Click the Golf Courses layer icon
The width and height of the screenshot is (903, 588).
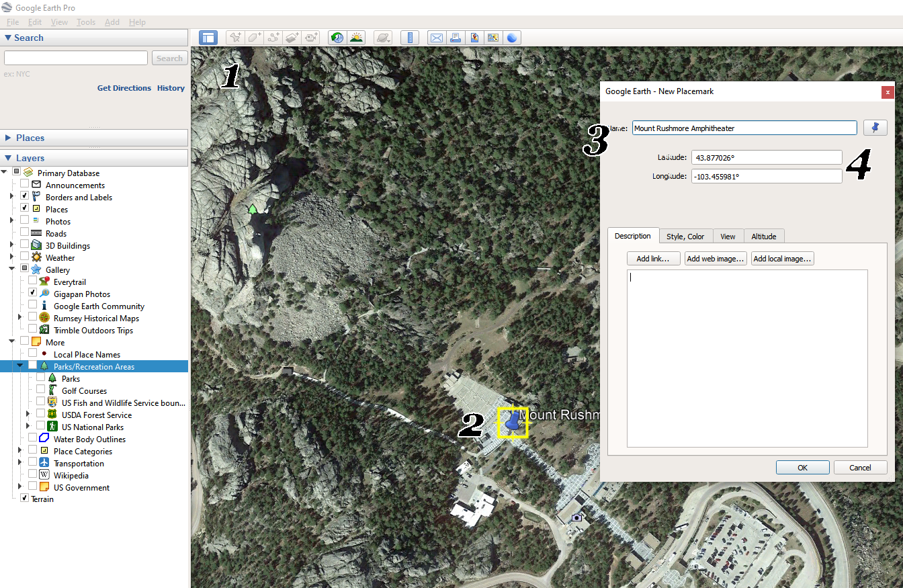point(52,390)
